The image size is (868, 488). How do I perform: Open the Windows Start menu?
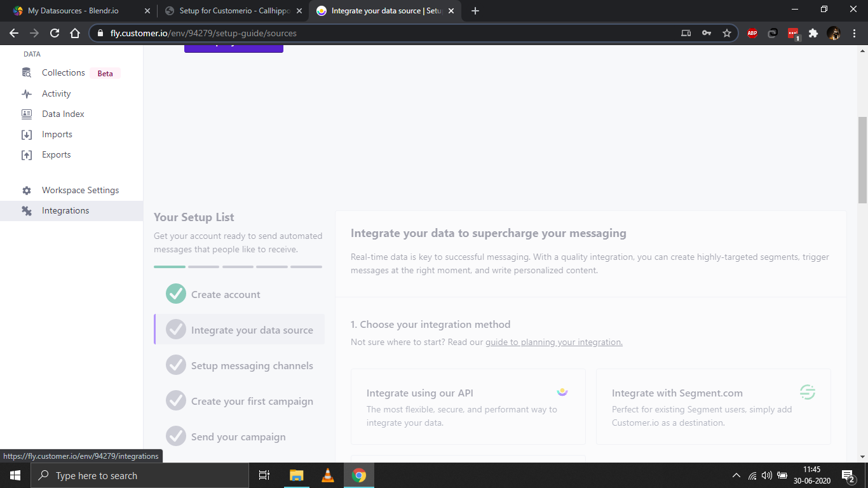15,475
